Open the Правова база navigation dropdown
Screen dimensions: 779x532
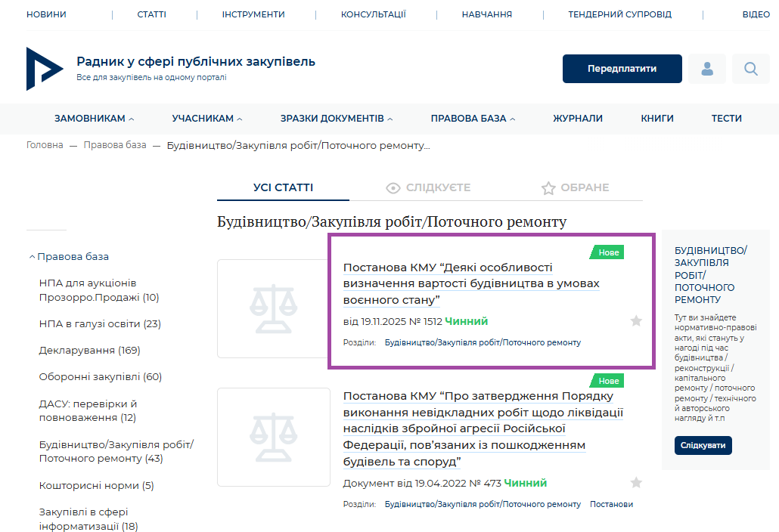click(x=473, y=119)
